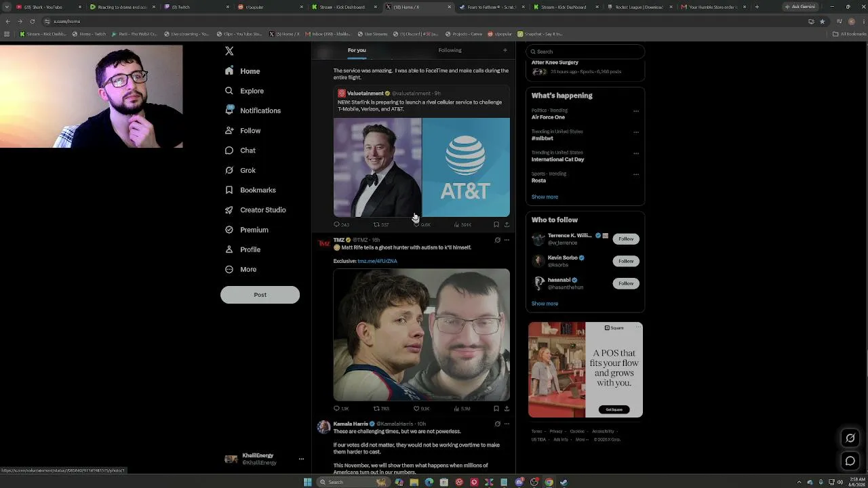
Task: Open Grok icon on Kamala Harris post
Action: [497, 424]
